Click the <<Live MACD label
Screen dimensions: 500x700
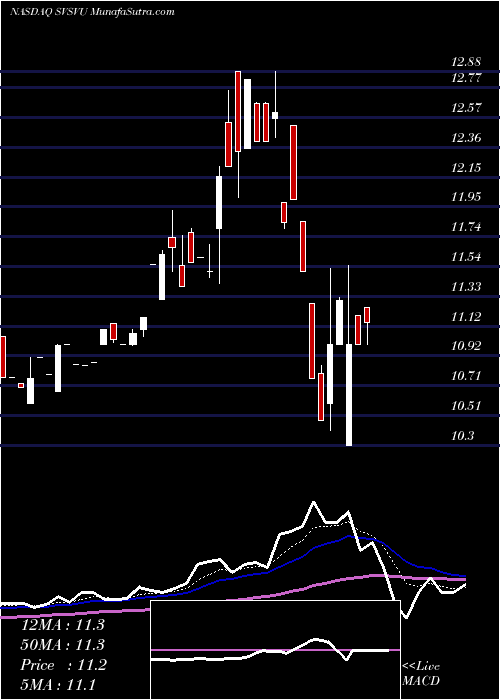point(421,674)
